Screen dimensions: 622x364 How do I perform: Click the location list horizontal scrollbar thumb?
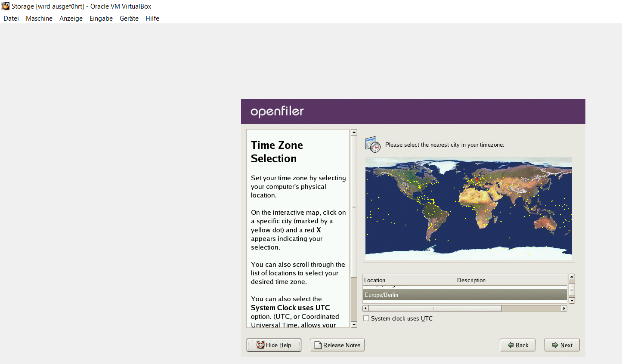click(x=435, y=308)
